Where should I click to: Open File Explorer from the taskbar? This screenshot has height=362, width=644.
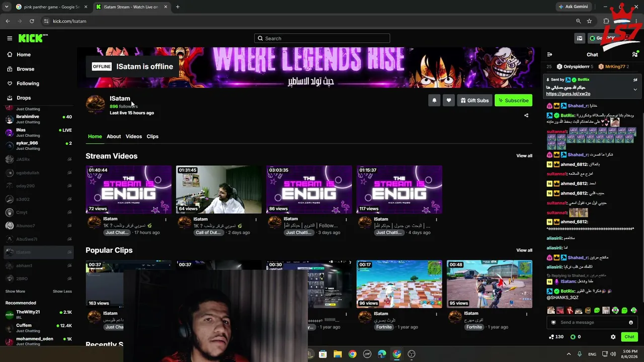point(338,354)
